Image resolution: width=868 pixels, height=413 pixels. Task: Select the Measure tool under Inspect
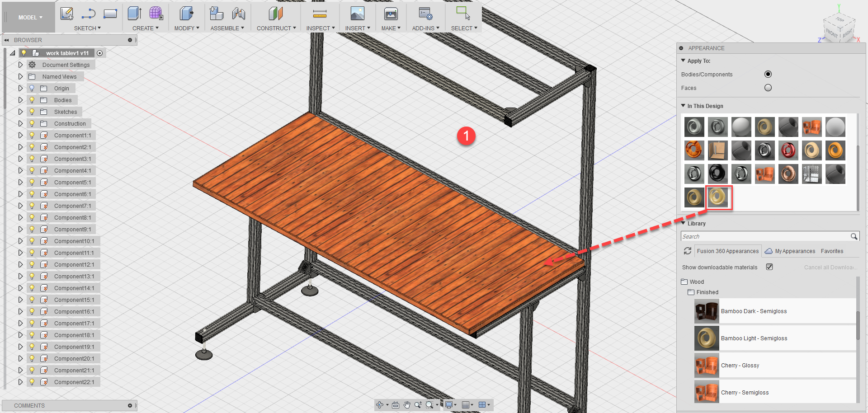(x=320, y=14)
